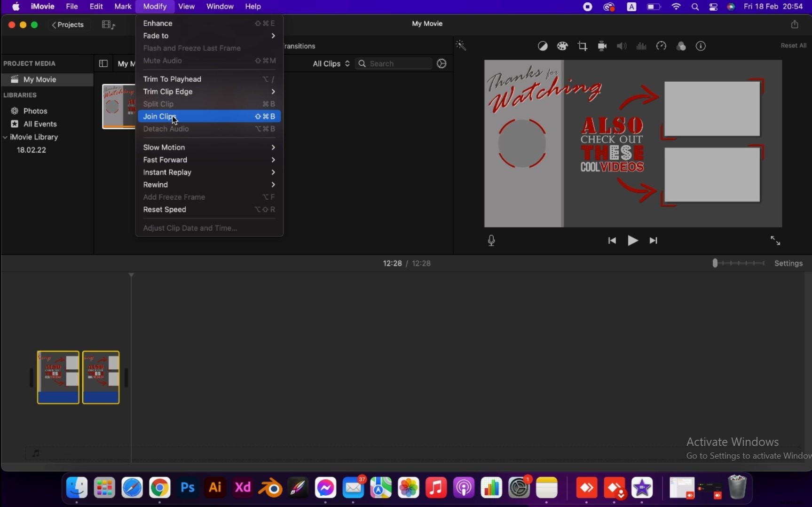The image size is (812, 507).
Task: Open Stabilization settings via camera icon
Action: coord(602,46)
